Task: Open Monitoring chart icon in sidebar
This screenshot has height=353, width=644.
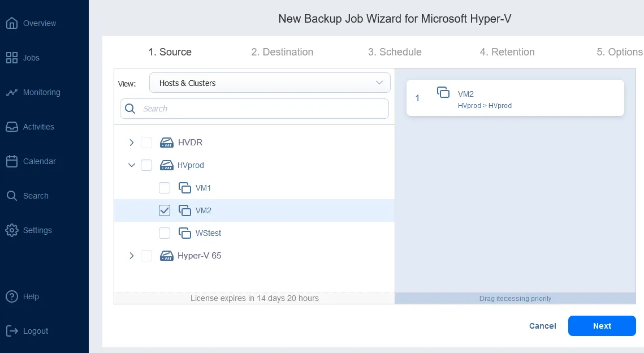Action: [x=12, y=92]
